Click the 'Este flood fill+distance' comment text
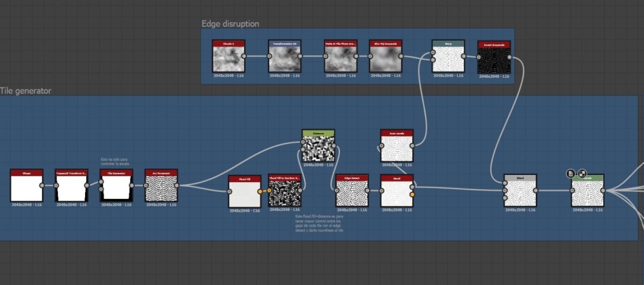Screen dimensions: 644x285 (319, 223)
